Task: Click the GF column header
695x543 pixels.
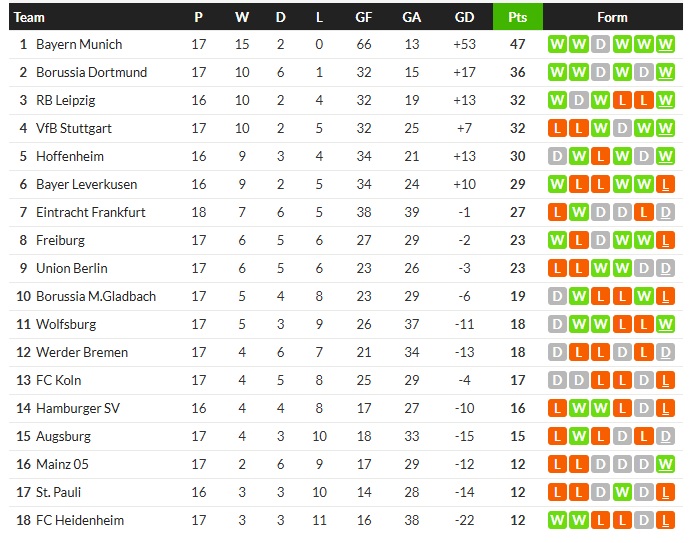Action: click(364, 17)
